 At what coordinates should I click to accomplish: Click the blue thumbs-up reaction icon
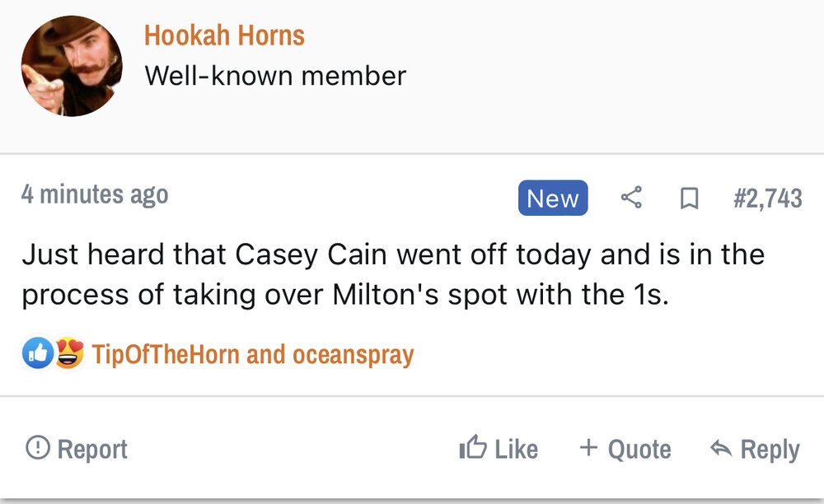(38, 354)
